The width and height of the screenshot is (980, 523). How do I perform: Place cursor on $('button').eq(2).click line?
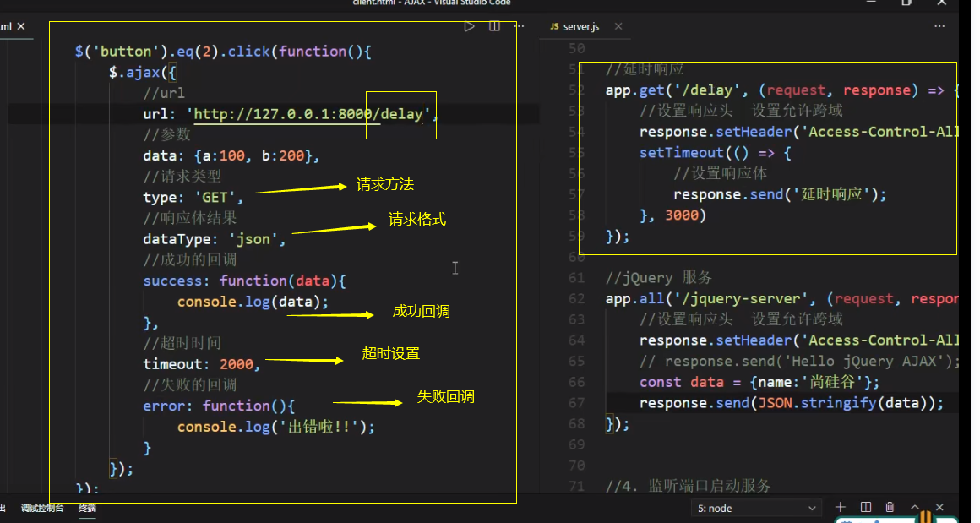[x=223, y=52]
